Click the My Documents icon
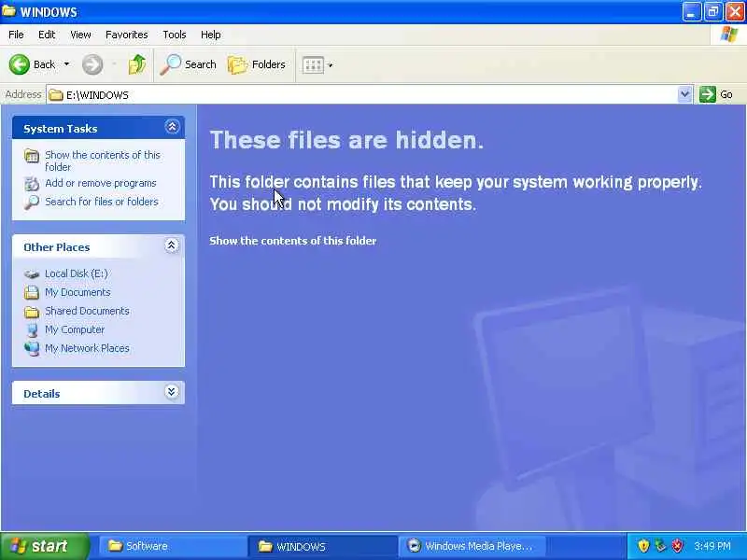 pyautogui.click(x=32, y=292)
